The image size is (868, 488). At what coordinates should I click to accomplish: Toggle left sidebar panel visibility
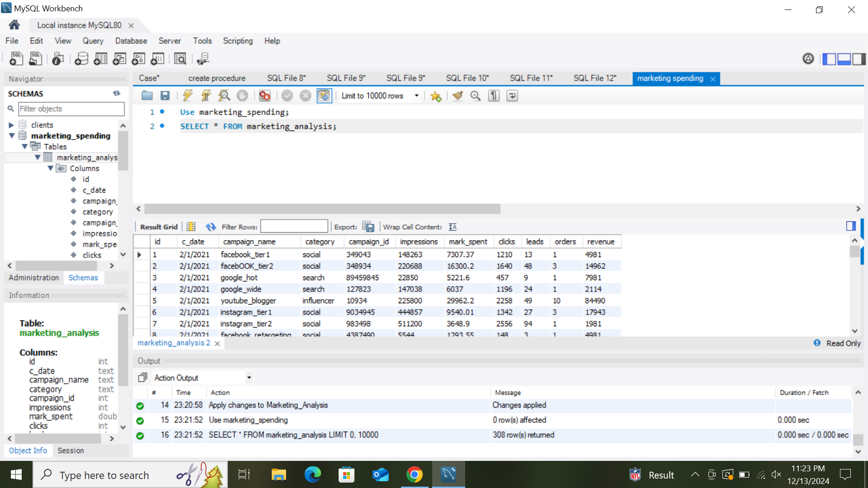[x=829, y=59]
